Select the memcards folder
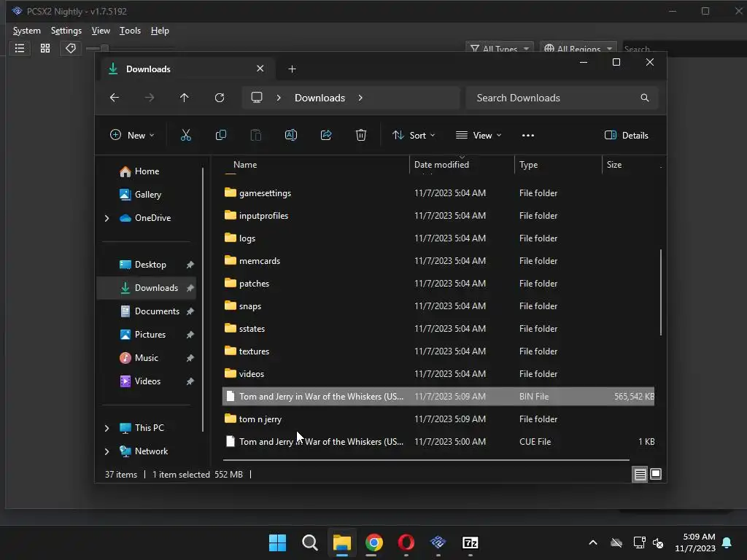This screenshot has height=560, width=747. click(438, 261)
